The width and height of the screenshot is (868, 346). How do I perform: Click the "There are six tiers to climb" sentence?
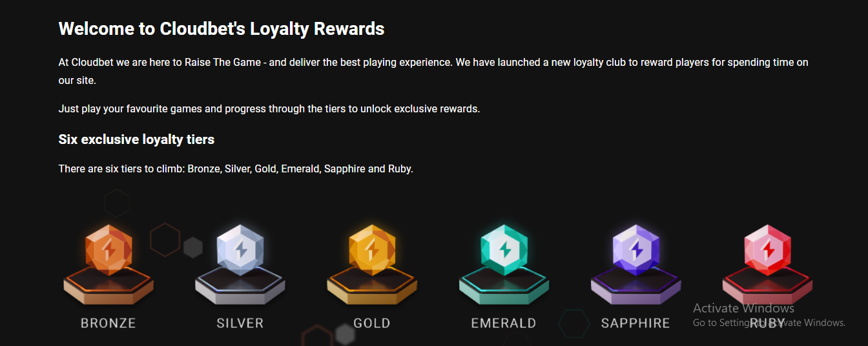pos(235,169)
